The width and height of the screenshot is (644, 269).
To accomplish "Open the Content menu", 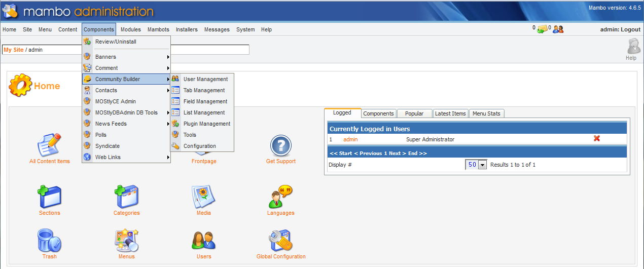I will [x=68, y=29].
